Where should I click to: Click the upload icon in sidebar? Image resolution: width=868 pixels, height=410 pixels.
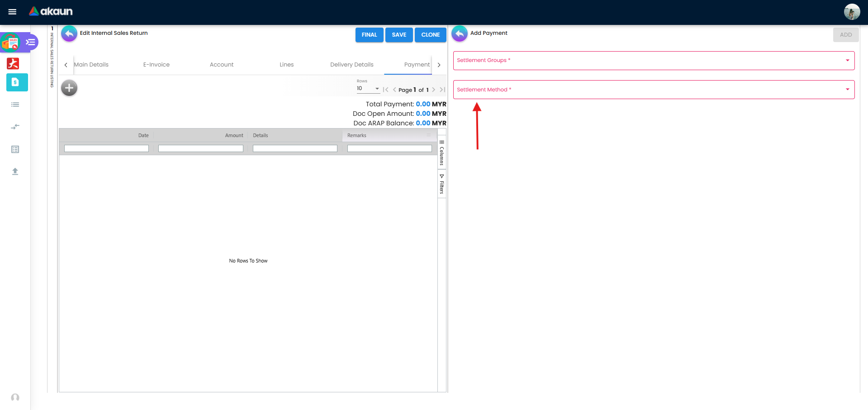coord(15,171)
